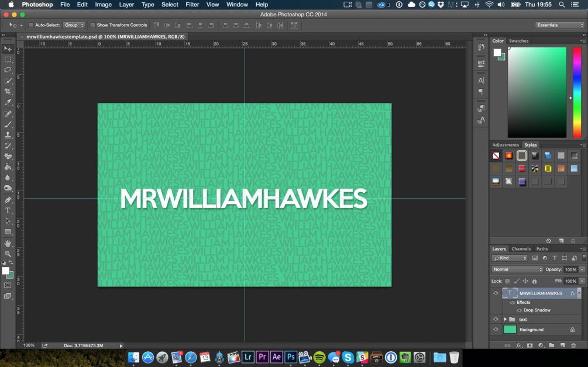Screen dimensions: 588x367
Task: Select the Eyedropper tool
Action: coord(8,102)
